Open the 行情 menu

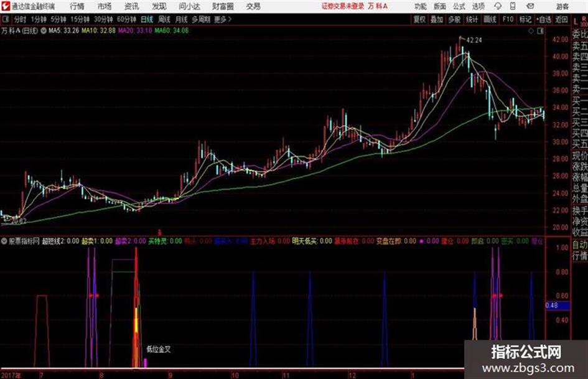pos(77,6)
